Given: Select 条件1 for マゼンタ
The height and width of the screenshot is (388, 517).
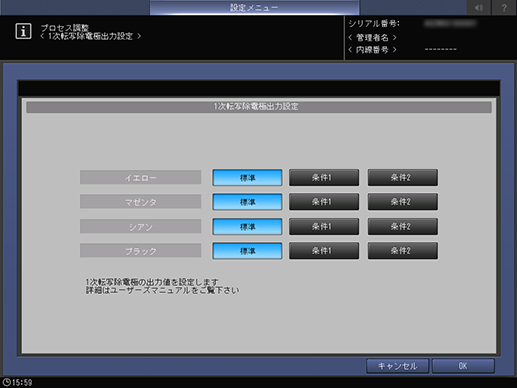Looking at the screenshot, I should click(x=324, y=202).
